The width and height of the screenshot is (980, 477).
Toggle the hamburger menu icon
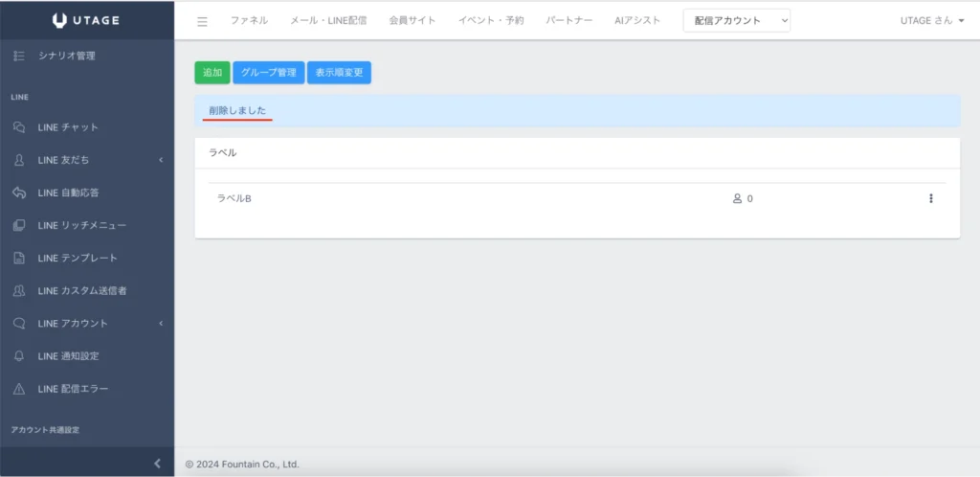coord(202,21)
